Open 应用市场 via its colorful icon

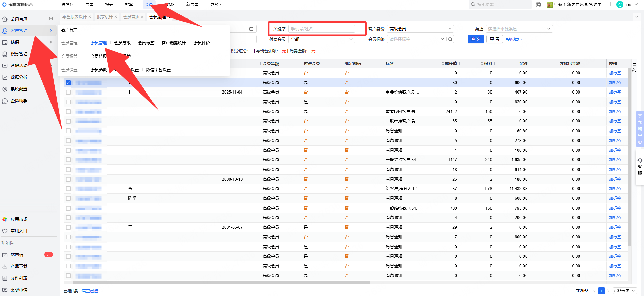pos(5,219)
